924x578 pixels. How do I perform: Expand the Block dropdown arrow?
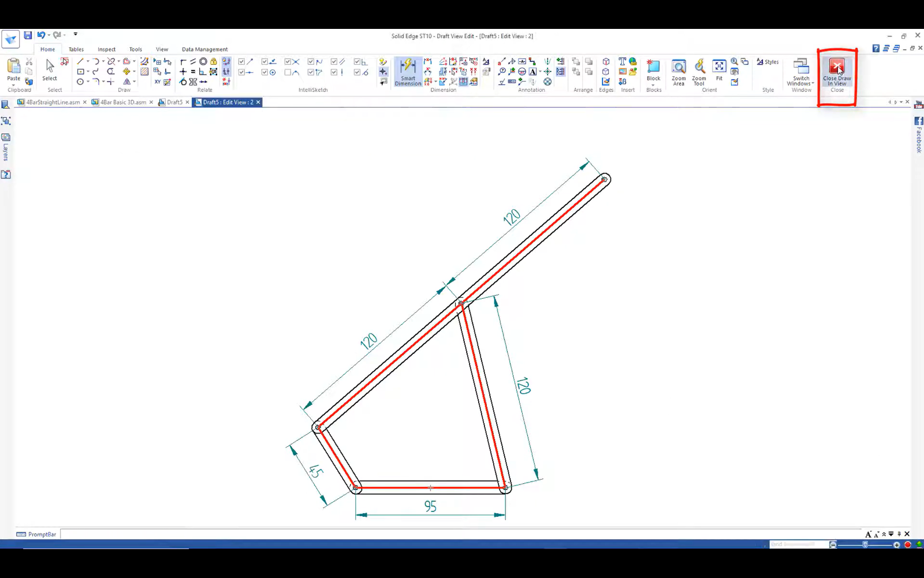[653, 85]
